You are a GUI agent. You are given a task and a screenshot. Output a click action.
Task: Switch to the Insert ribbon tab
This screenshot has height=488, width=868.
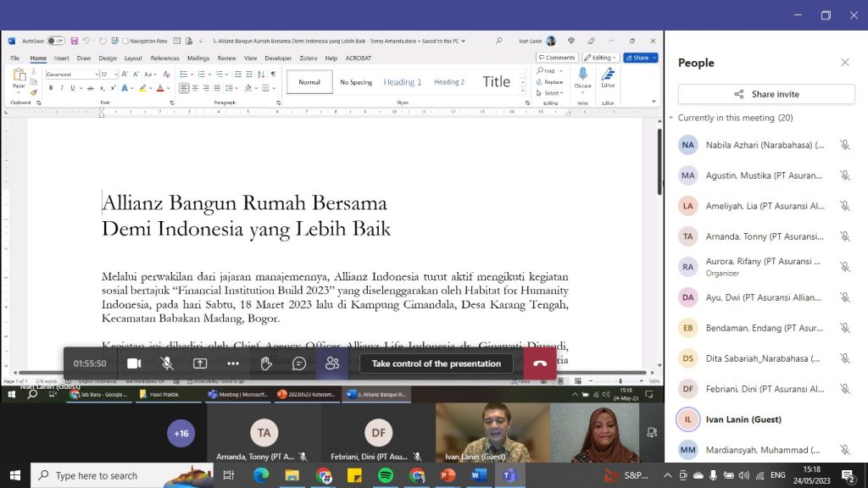coord(61,58)
